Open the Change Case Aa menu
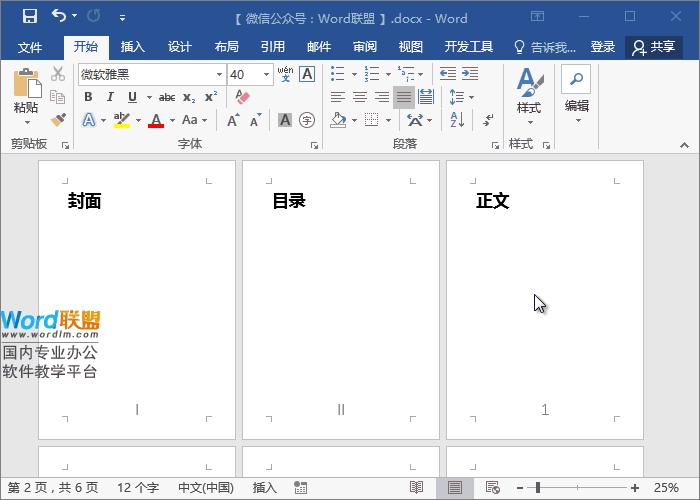 coord(194,120)
